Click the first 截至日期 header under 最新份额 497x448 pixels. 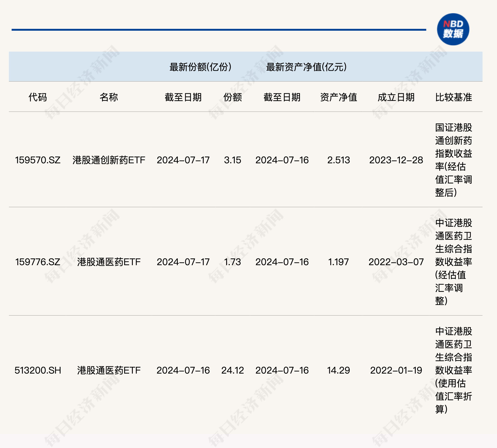click(183, 97)
